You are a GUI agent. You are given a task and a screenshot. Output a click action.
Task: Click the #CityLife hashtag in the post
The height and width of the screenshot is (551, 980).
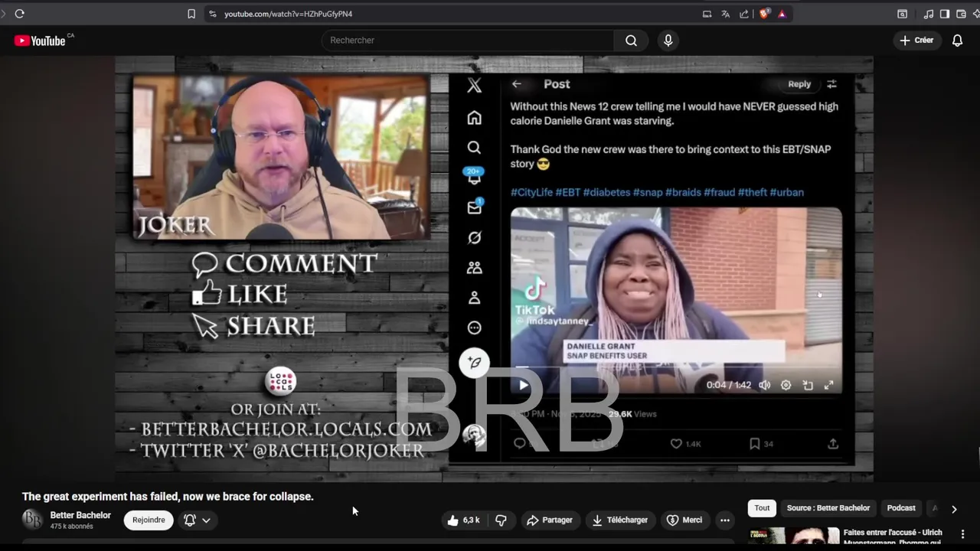(x=531, y=192)
